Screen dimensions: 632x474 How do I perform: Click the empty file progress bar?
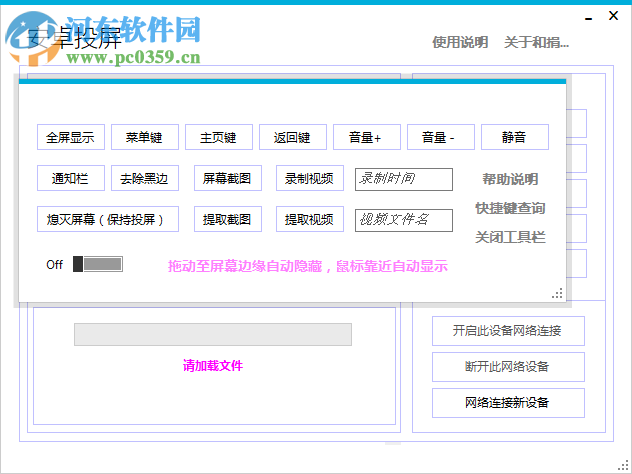(213, 334)
